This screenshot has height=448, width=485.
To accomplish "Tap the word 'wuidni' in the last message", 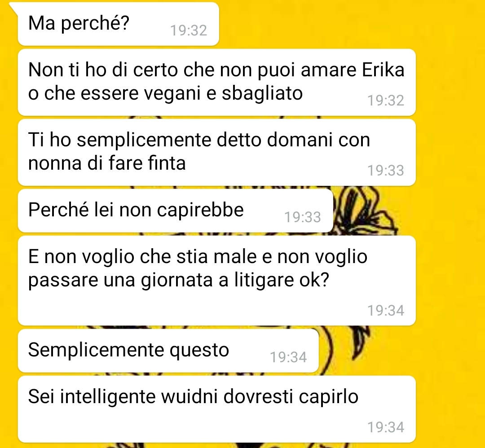I will pos(190,397).
